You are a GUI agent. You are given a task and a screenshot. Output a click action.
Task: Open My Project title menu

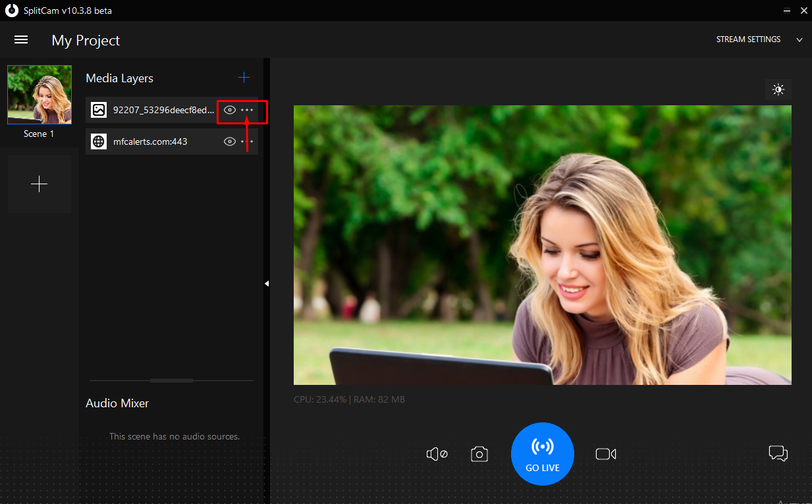86,40
